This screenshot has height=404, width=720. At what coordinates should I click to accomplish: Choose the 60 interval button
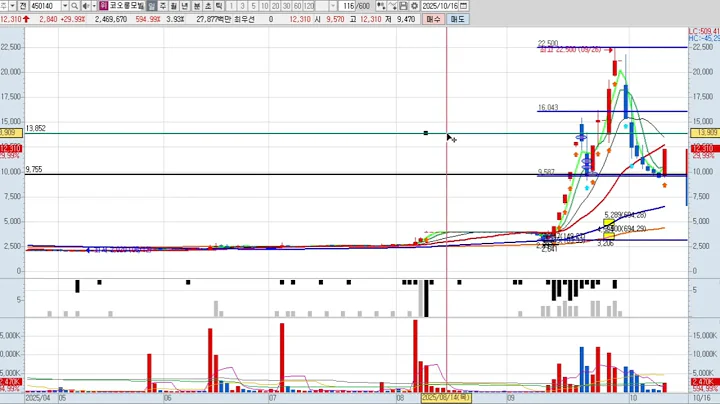pyautogui.click(x=298, y=6)
